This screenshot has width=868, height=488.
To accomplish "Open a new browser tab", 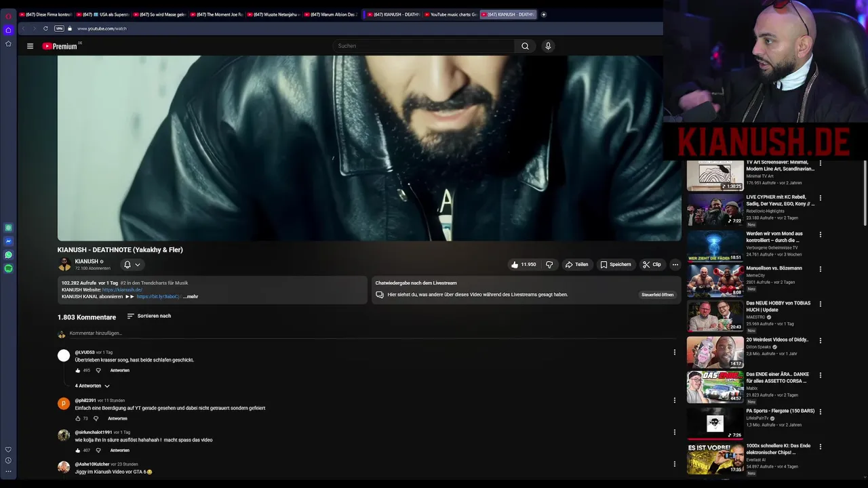I will [543, 14].
